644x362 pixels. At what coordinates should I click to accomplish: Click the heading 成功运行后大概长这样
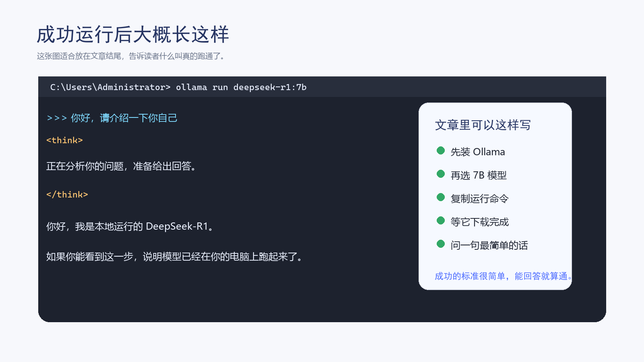coord(133,35)
